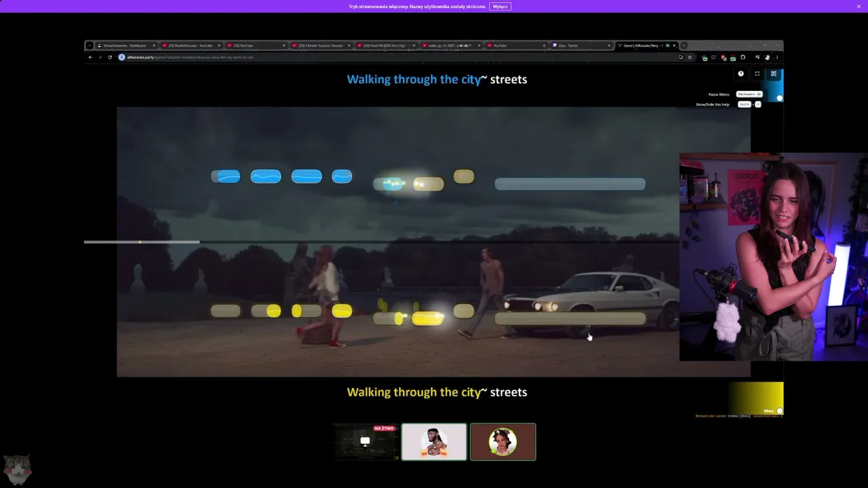Reload the allkaraoke.party page
The height and width of the screenshot is (488, 868).
click(x=110, y=57)
